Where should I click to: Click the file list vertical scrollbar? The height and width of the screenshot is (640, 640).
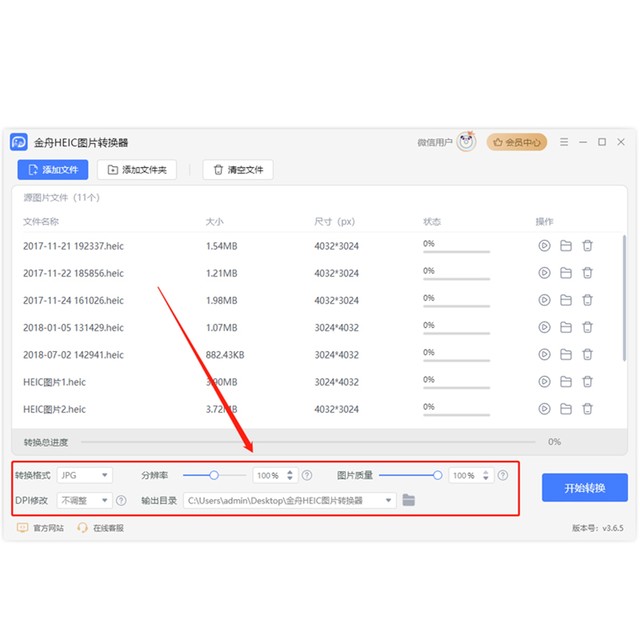(x=624, y=298)
